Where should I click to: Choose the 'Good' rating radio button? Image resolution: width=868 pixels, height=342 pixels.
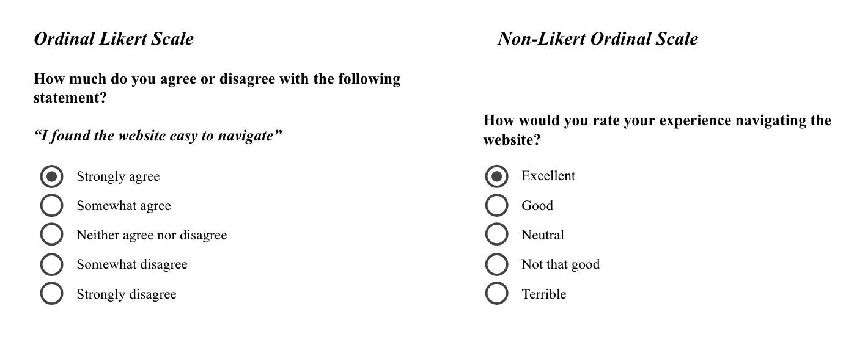point(496,205)
